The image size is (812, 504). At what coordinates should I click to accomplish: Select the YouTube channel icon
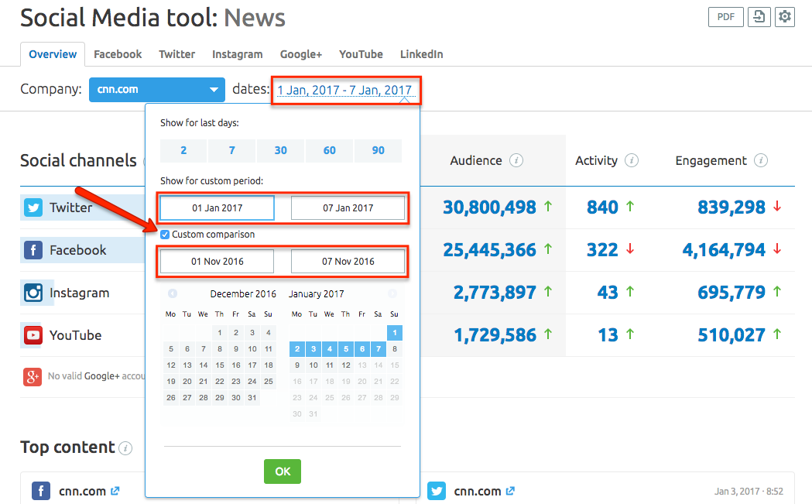(31, 335)
